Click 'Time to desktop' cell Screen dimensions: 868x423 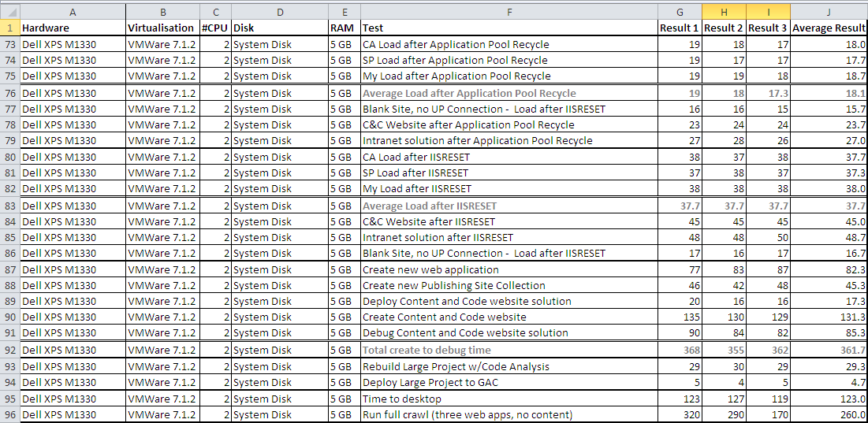pyautogui.click(x=509, y=399)
